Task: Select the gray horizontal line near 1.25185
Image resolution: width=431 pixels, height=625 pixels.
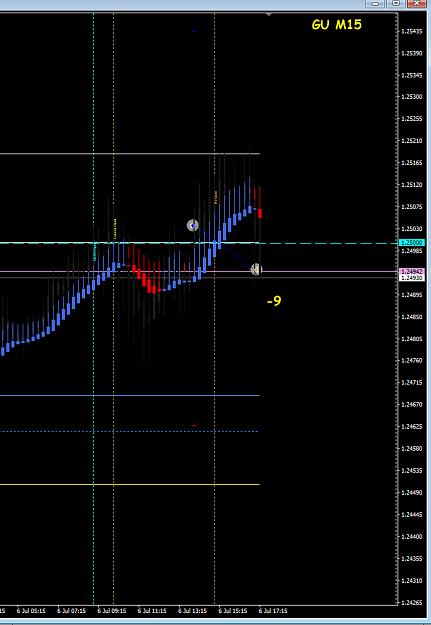Action: (130, 153)
